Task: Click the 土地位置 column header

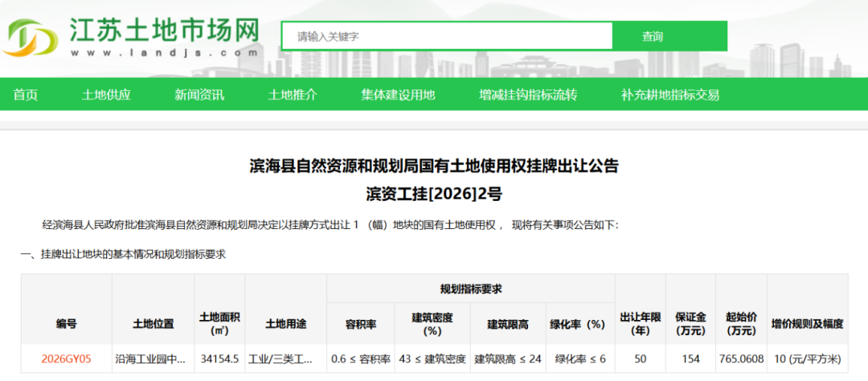Action: pyautogui.click(x=153, y=324)
